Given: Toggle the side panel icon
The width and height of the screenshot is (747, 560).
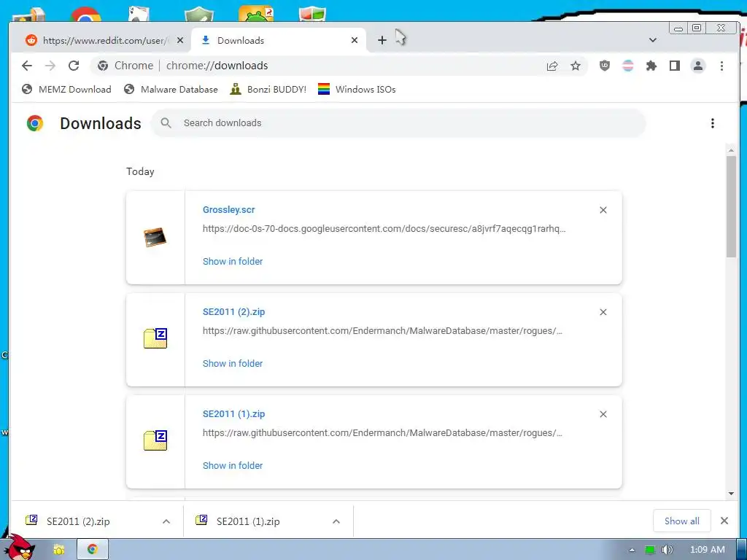Looking at the screenshot, I should pos(675,66).
